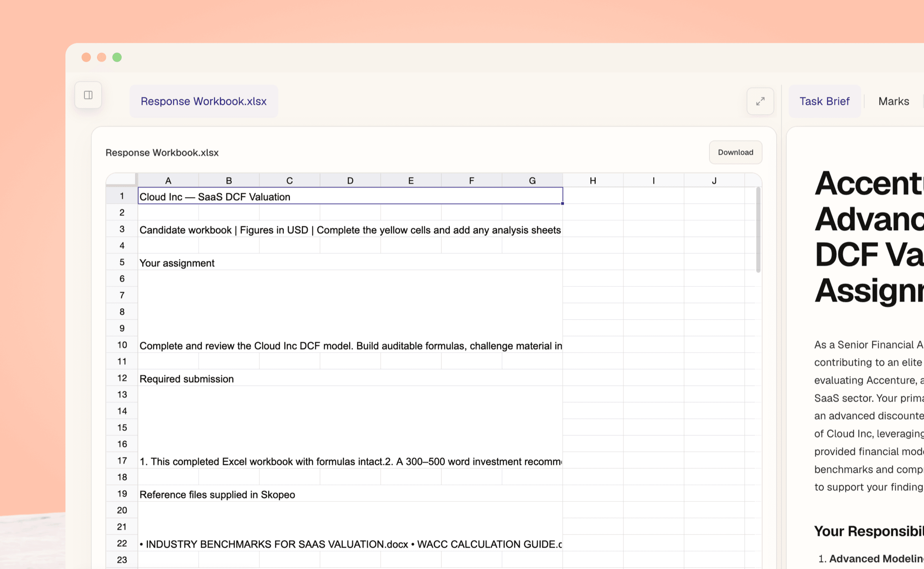924x569 pixels.
Task: Select column J header
Action: coord(714,181)
